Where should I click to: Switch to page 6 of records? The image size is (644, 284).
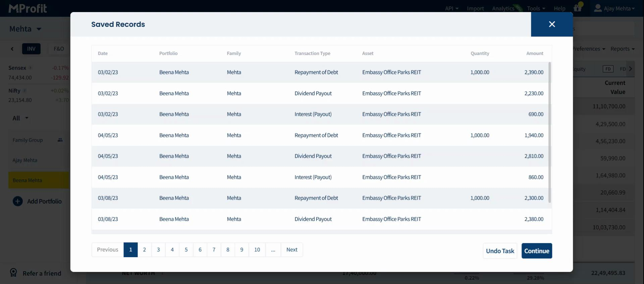[x=200, y=250]
